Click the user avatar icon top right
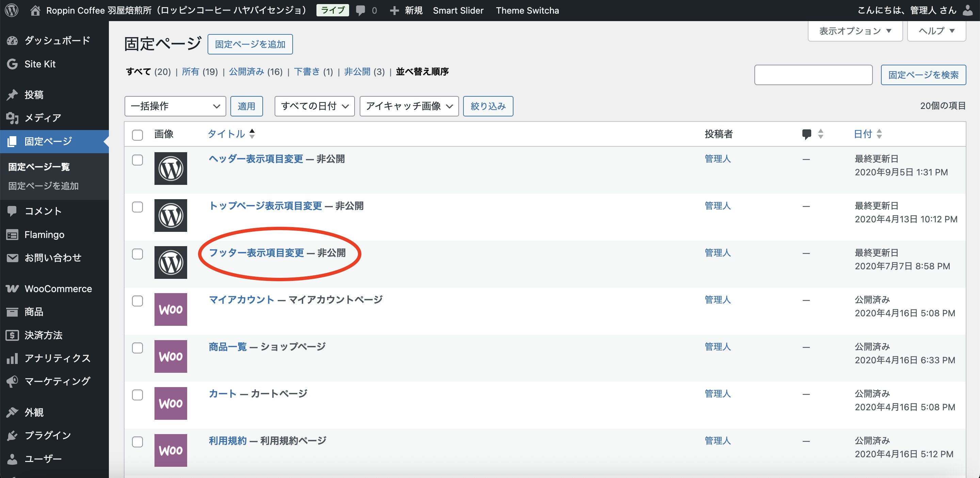Screen dimensions: 980x478 click(967, 10)
